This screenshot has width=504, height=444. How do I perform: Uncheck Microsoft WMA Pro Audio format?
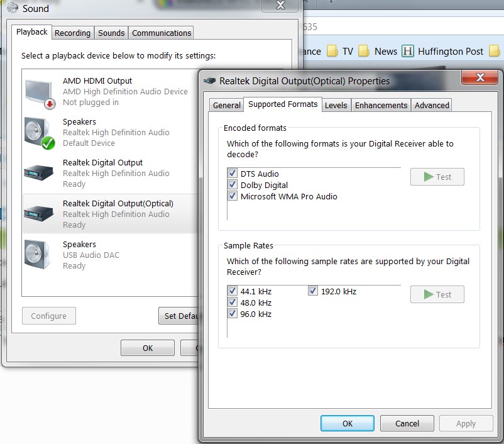pyautogui.click(x=233, y=196)
